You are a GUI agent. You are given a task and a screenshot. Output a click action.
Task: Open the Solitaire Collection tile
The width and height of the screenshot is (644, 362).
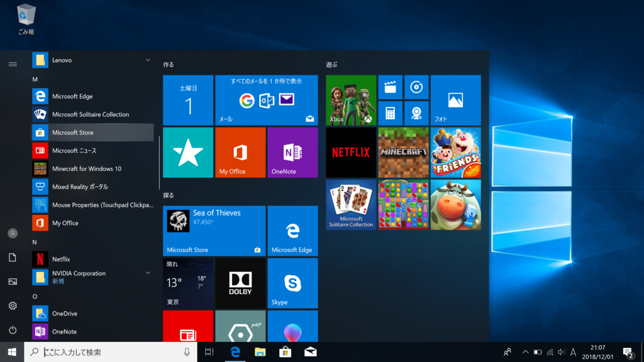coord(351,204)
